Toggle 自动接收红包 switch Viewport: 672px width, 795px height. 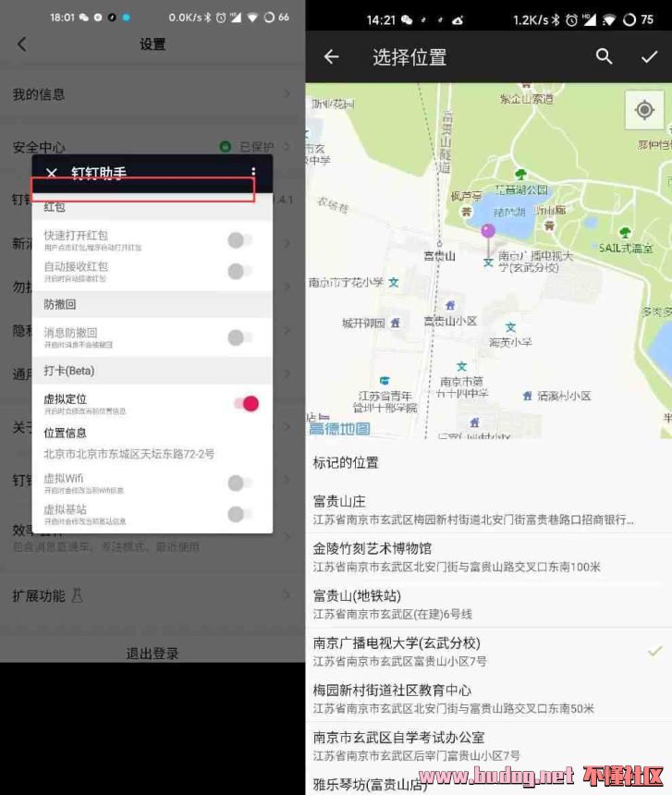point(239,271)
